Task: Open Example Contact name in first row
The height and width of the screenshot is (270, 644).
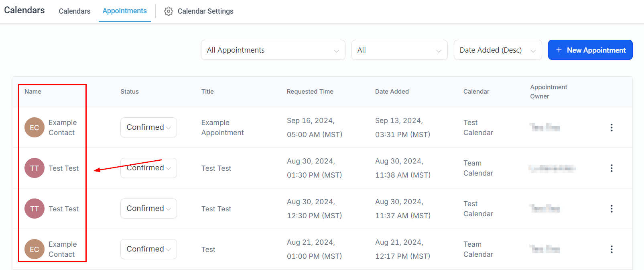Action: pyautogui.click(x=62, y=127)
